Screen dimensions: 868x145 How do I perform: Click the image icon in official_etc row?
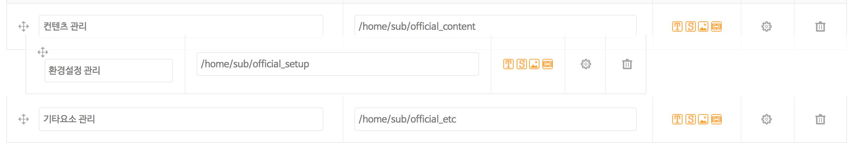coord(703,119)
